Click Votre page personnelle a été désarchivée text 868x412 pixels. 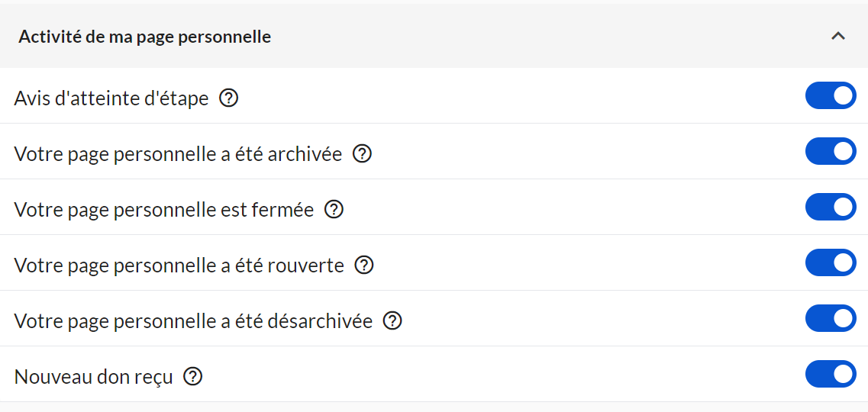193,321
